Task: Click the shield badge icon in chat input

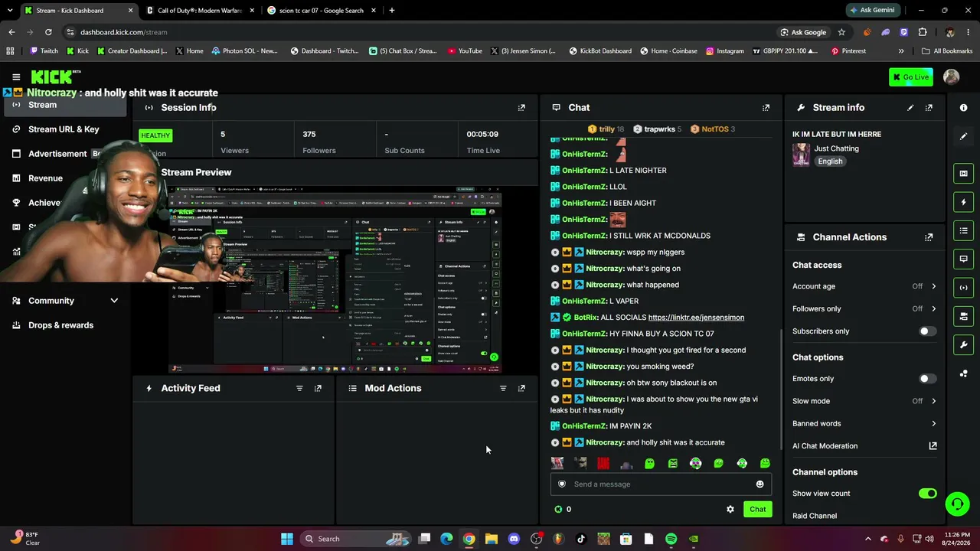Action: [x=562, y=484]
